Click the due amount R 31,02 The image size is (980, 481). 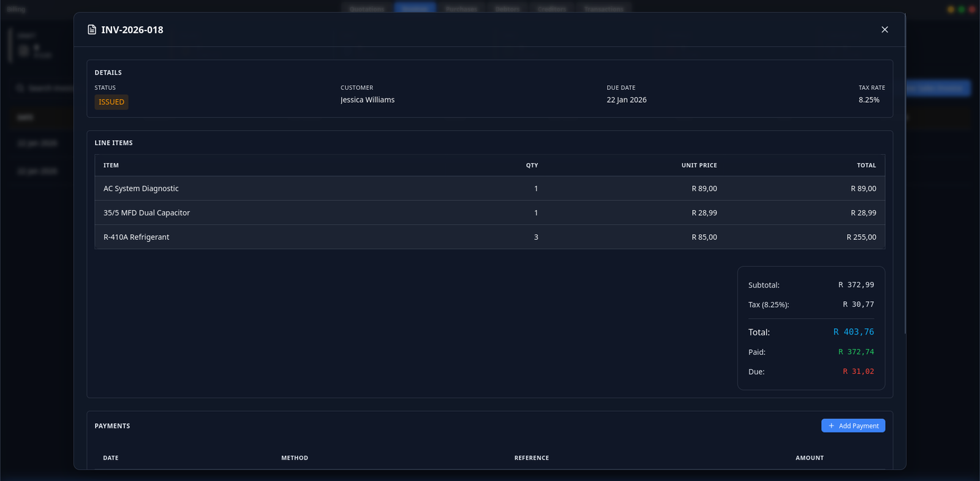858,371
